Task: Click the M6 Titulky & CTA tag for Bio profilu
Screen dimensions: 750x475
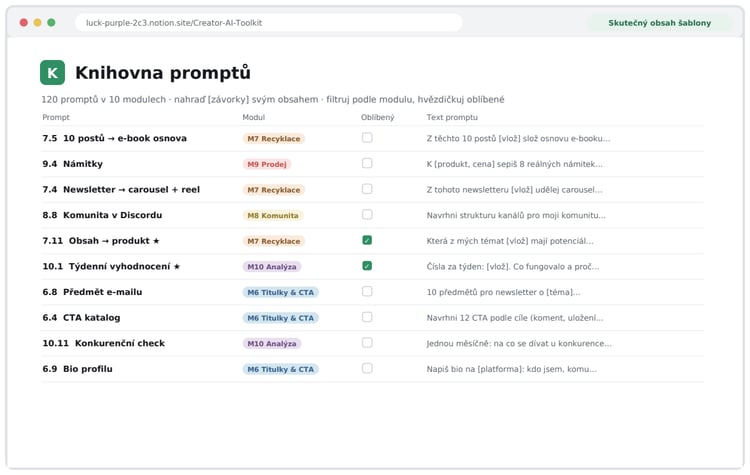Action: point(280,369)
